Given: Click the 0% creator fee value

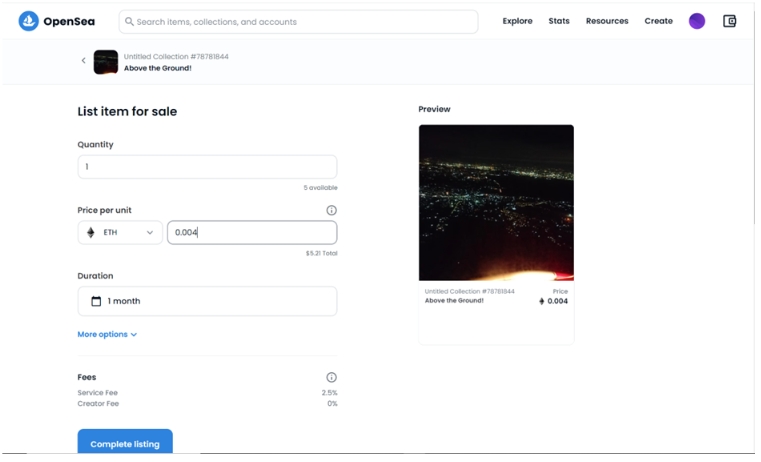Looking at the screenshot, I should 332,404.
